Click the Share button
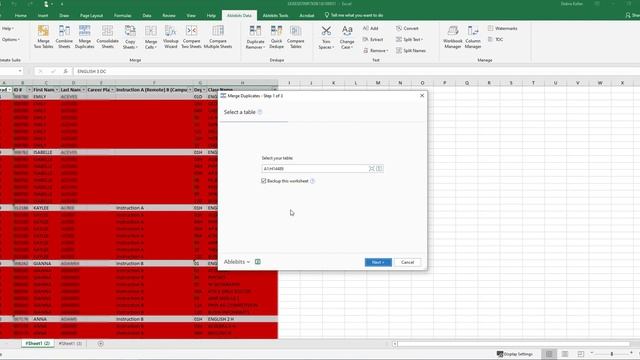This screenshot has width=640, height=360. coord(633,15)
